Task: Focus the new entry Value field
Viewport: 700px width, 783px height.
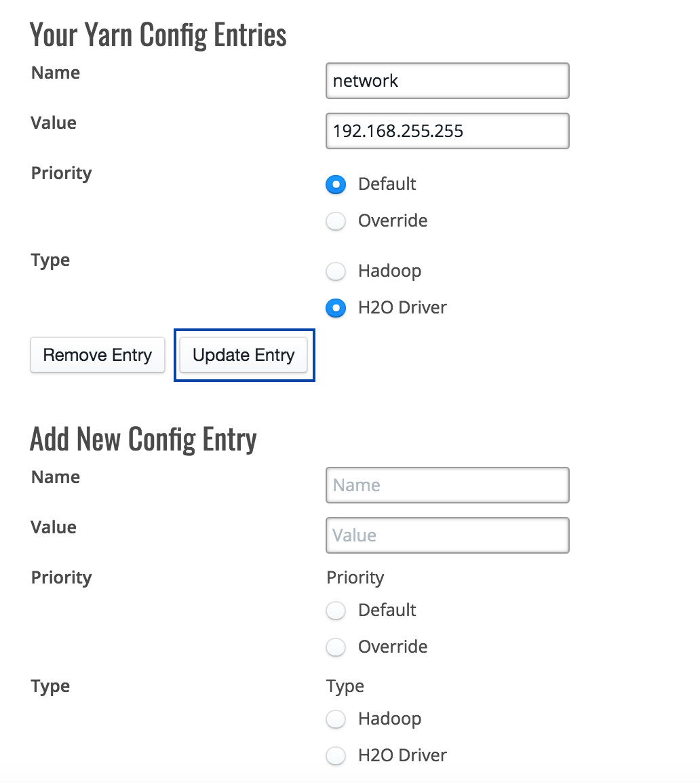Action: pyautogui.click(x=448, y=535)
